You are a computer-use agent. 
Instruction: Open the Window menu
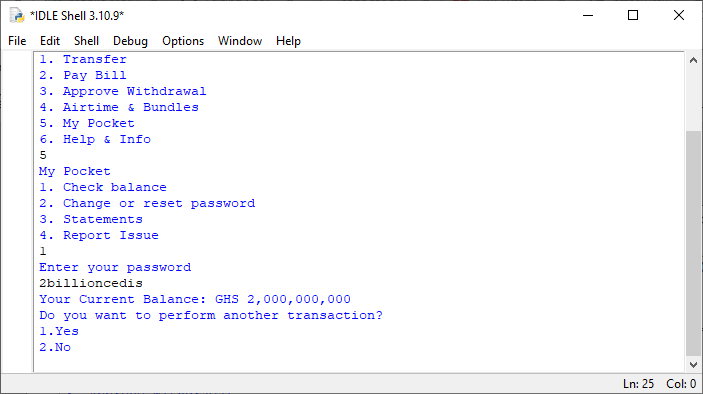point(240,41)
